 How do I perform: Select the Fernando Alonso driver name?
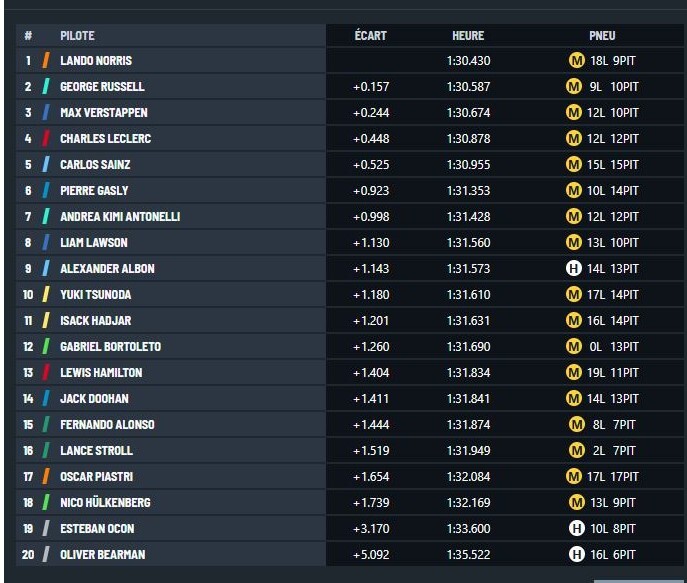pos(107,424)
